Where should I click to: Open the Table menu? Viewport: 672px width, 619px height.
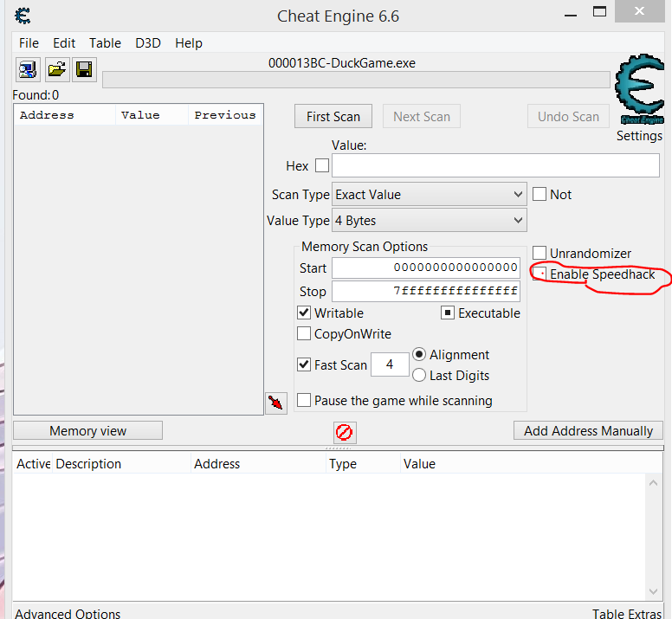(x=105, y=42)
